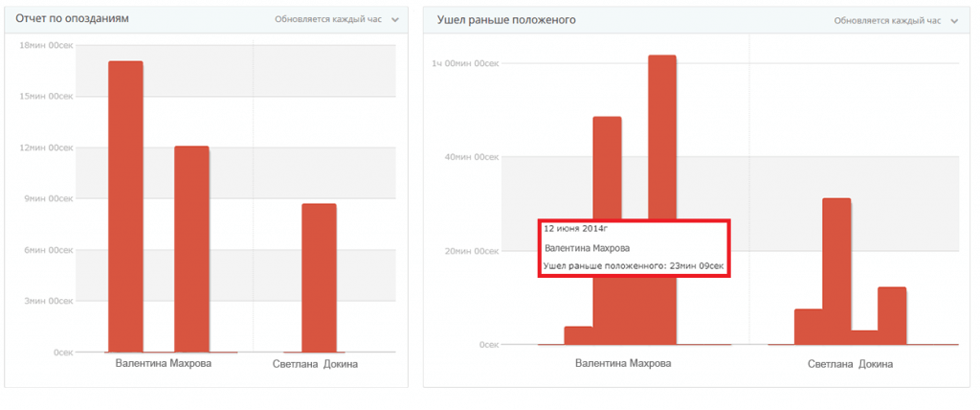The image size is (980, 410).
Task: Click Светлана Докина's leftmost bar in early-leave chart
Action: coord(809,327)
